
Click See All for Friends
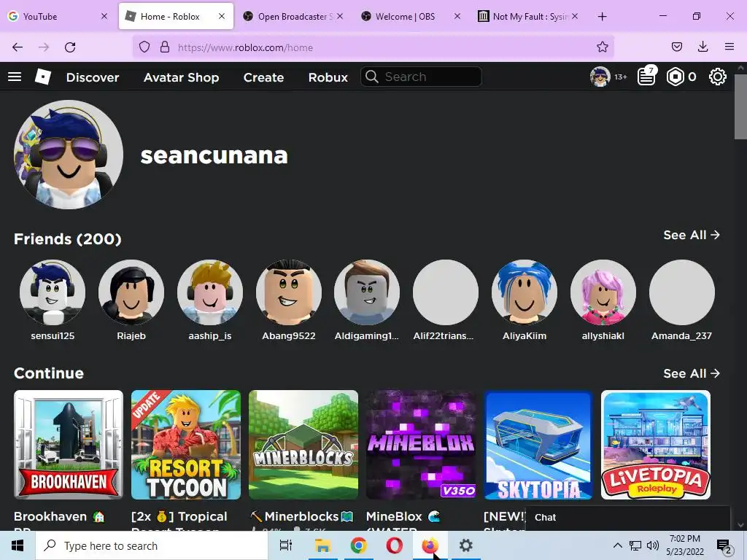click(692, 235)
